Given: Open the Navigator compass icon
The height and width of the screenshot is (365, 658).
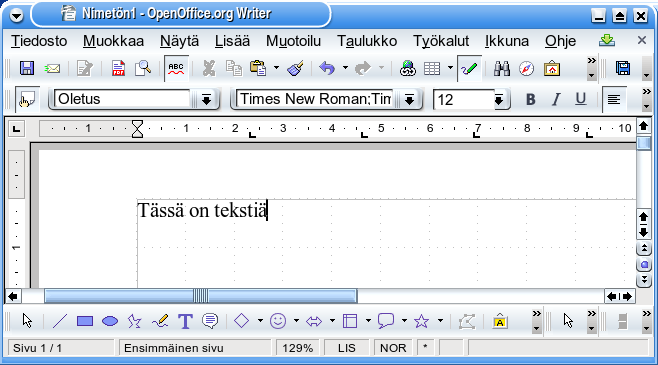Looking at the screenshot, I should point(526,68).
